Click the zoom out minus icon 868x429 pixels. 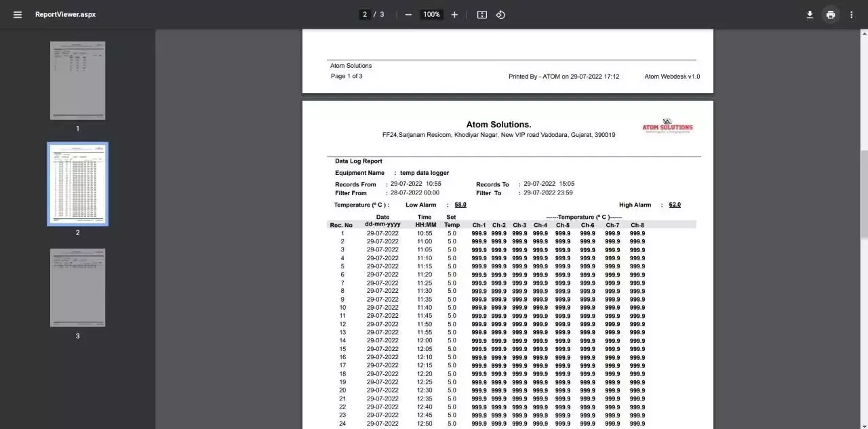click(x=408, y=14)
